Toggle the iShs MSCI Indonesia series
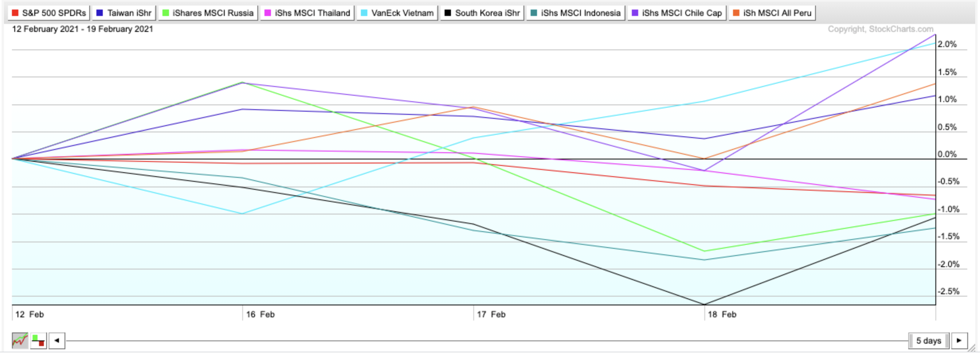Image resolution: width=980 pixels, height=354 pixels. point(576,13)
